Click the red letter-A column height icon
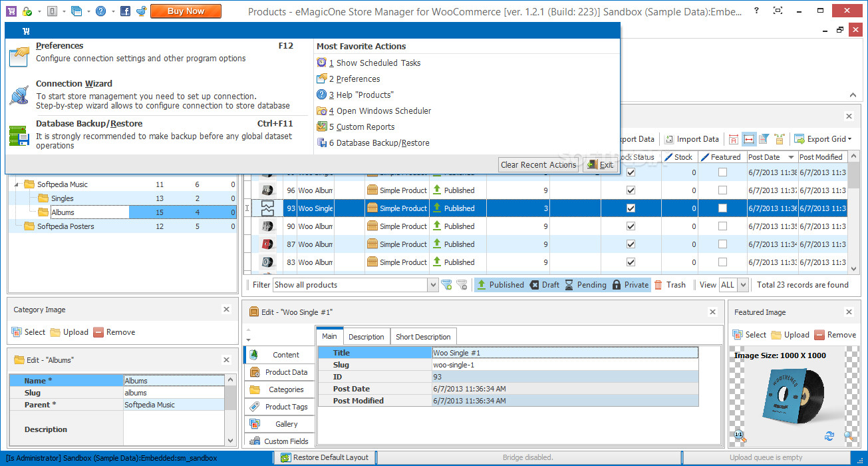Image resolution: width=868 pixels, height=466 pixels. tap(734, 139)
